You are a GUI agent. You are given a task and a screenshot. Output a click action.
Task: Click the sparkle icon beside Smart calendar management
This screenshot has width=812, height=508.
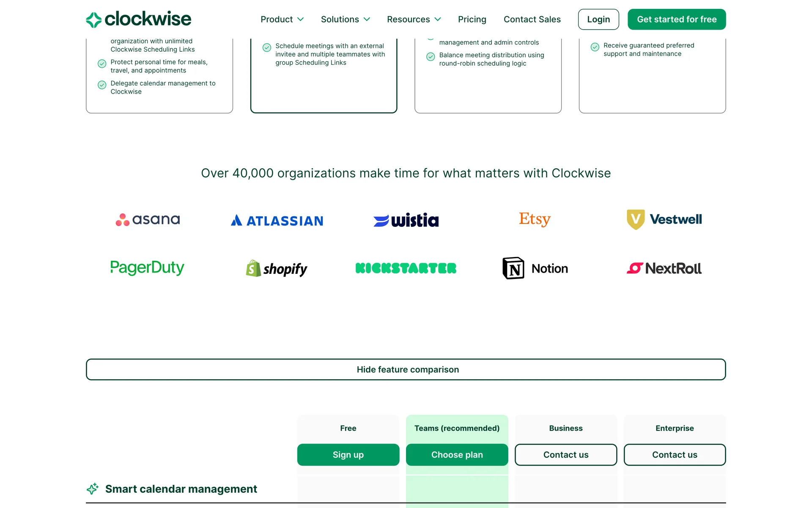tap(93, 489)
